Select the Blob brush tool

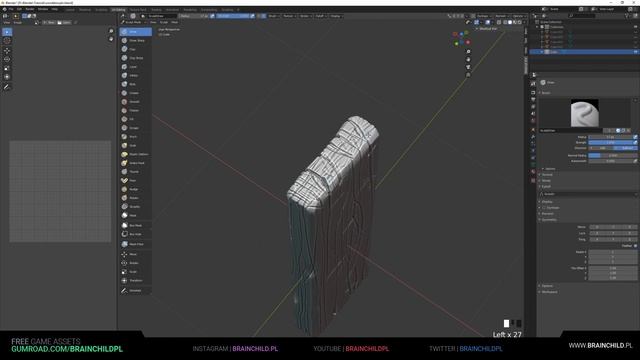(136, 84)
